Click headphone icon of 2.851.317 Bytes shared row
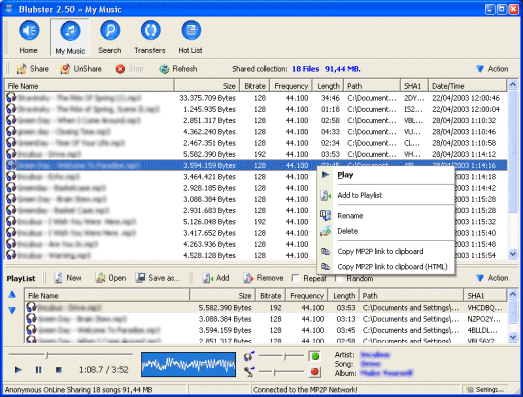 (11, 120)
